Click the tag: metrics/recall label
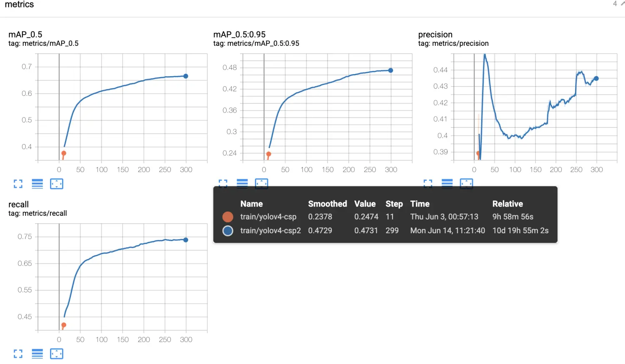This screenshot has width=625, height=364. (37, 213)
